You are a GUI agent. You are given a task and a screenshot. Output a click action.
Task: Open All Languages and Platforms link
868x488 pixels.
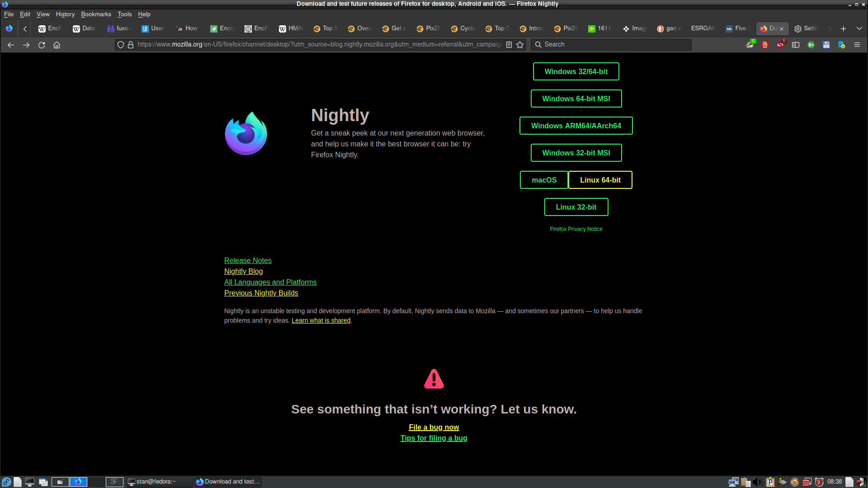[270, 282]
